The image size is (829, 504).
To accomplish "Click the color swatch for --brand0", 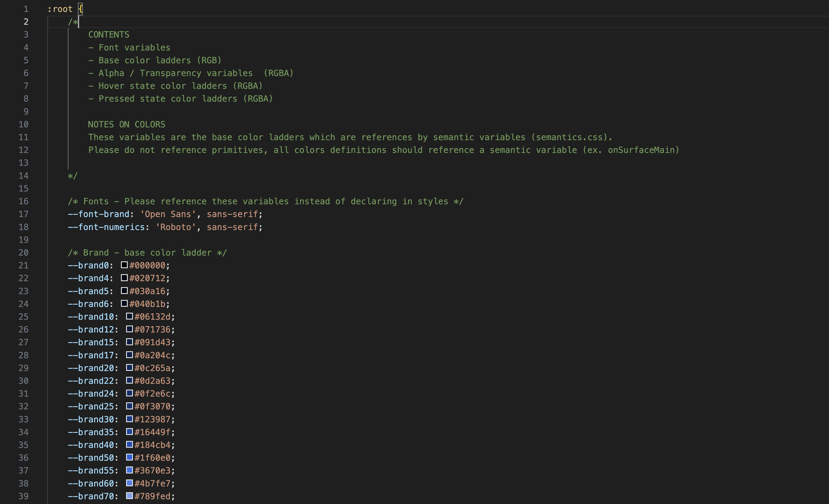I will click(124, 265).
